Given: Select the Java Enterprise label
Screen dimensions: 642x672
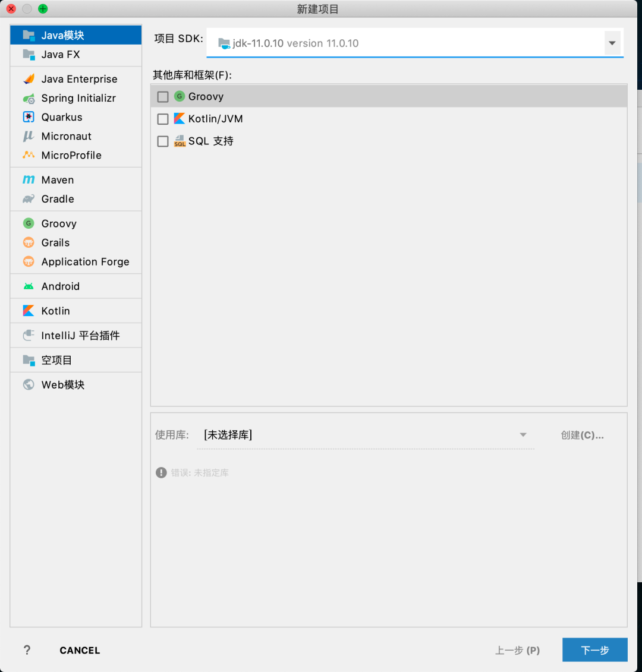Looking at the screenshot, I should pos(79,79).
